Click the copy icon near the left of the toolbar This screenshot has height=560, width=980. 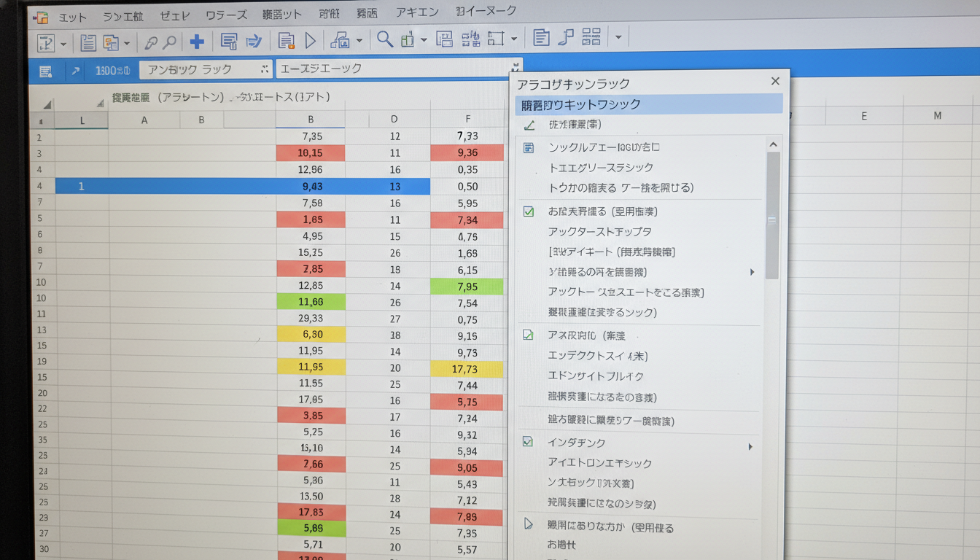point(112,42)
